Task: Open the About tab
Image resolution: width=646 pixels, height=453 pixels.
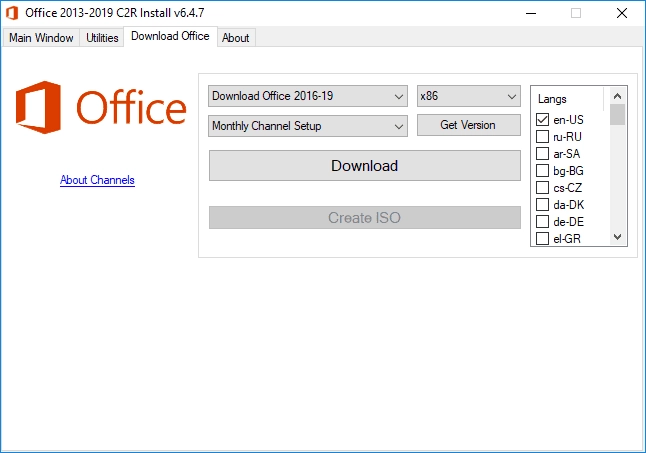Action: 236,38
